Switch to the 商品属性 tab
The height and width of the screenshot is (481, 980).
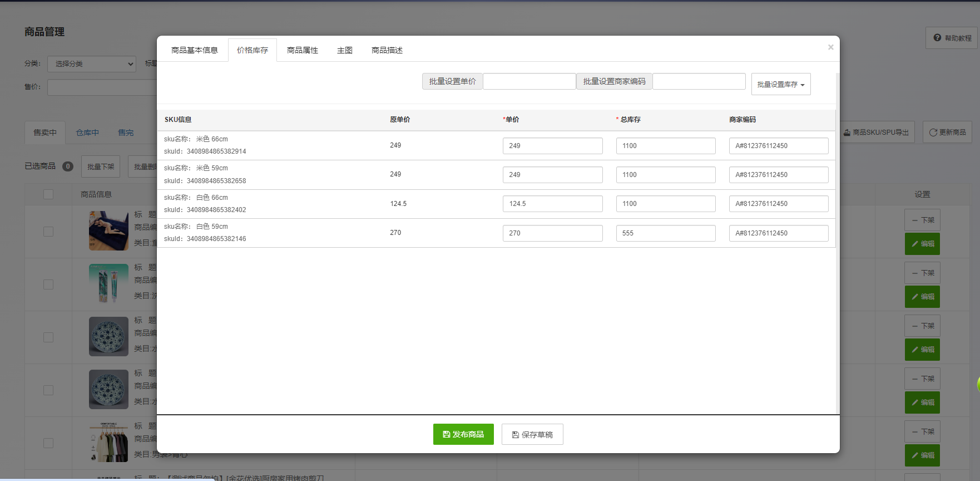coord(303,50)
